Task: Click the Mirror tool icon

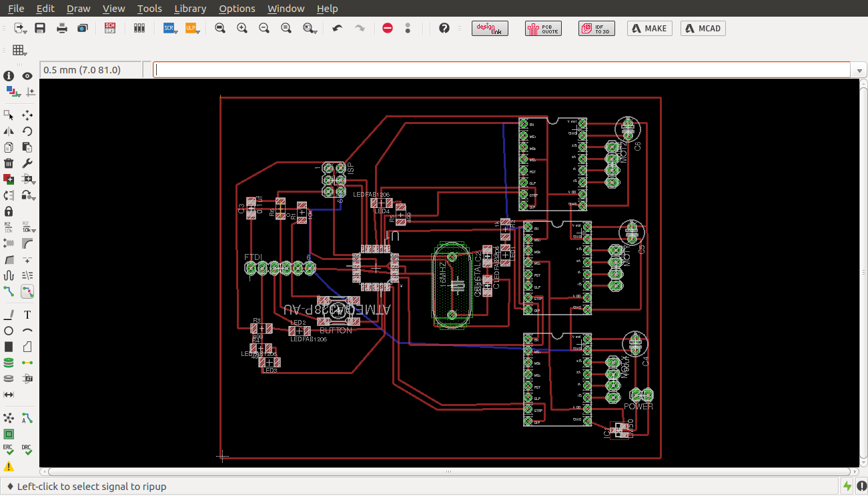Action: [x=9, y=131]
